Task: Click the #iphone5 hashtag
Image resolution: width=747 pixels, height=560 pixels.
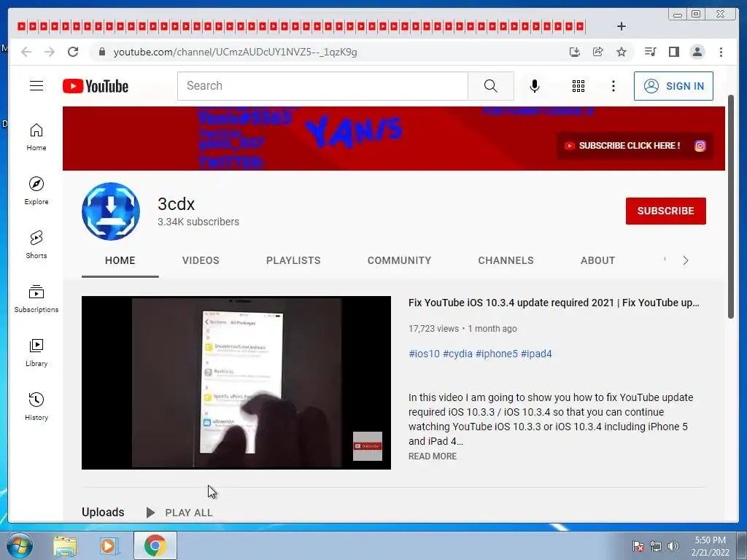Action: tap(496, 354)
